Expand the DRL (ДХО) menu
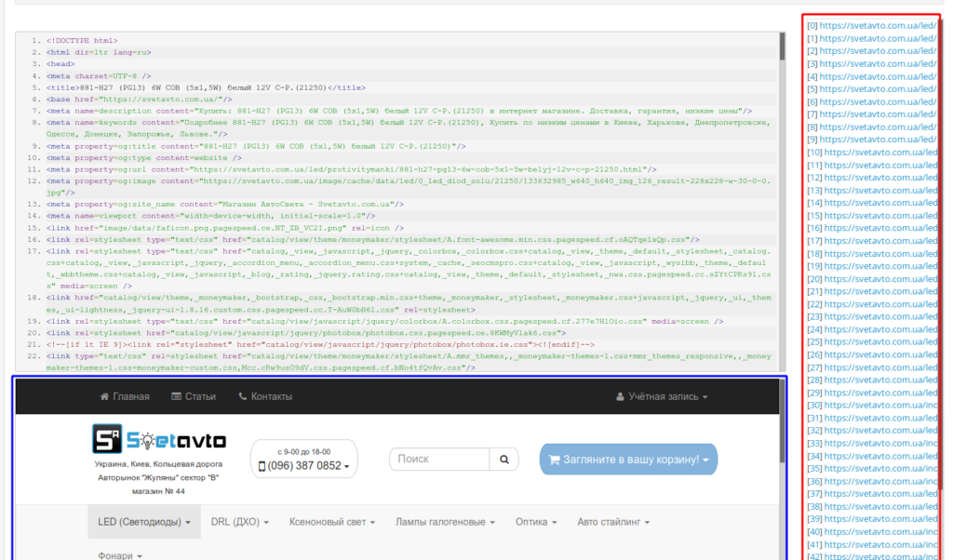953x560 pixels. [239, 522]
